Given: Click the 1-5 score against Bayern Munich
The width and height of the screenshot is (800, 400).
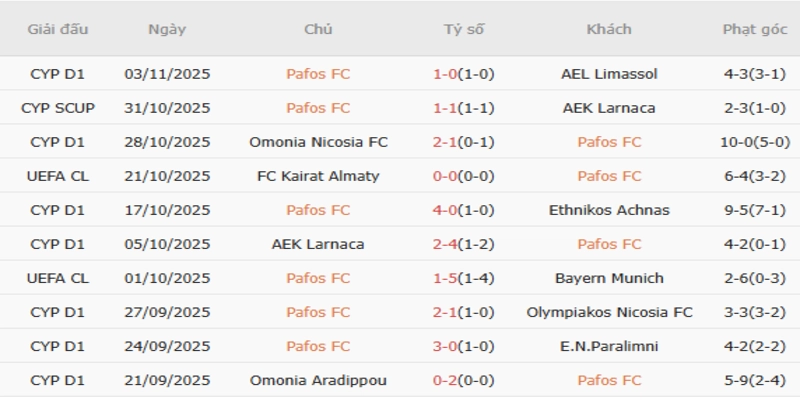Looking at the screenshot, I should 446,278.
